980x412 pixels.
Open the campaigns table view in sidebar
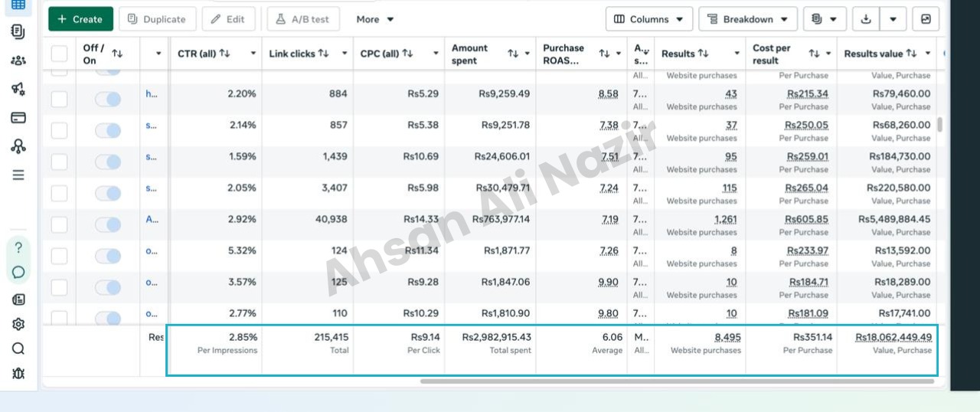click(18, 4)
